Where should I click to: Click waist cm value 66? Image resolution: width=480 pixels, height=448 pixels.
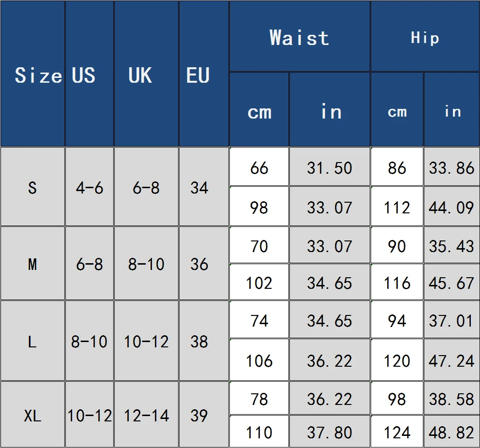pyautogui.click(x=259, y=167)
